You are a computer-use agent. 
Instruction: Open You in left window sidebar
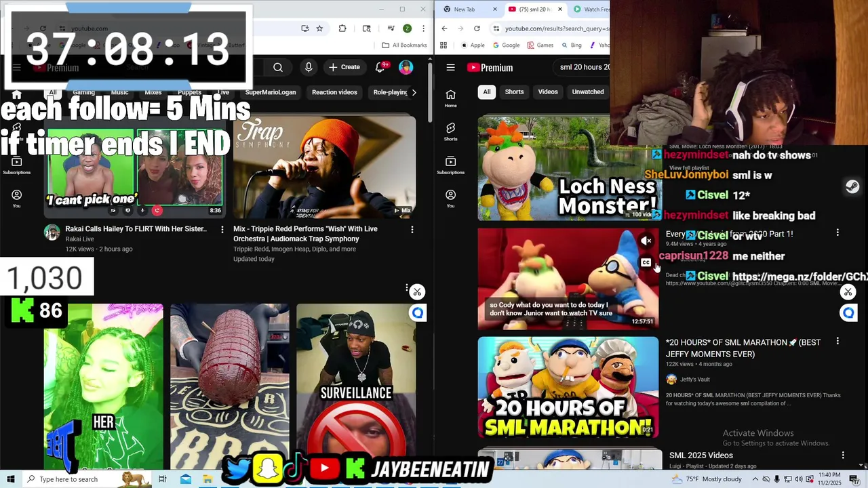point(16,199)
